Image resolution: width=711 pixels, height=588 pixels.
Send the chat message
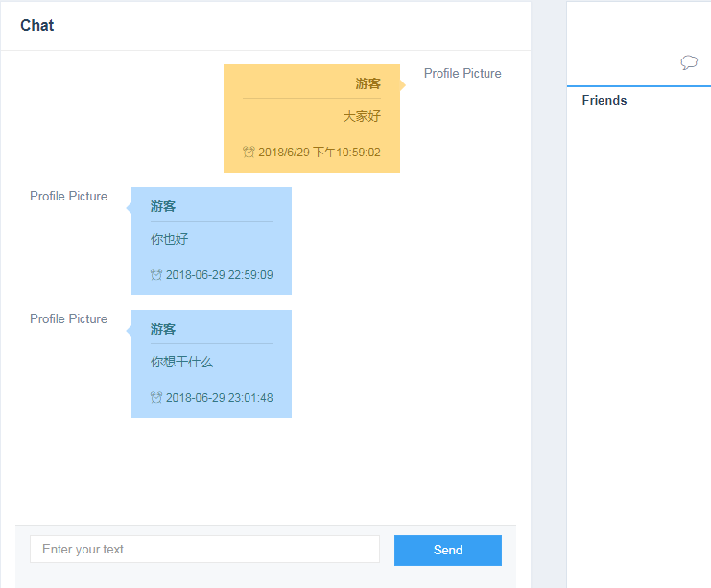click(448, 550)
